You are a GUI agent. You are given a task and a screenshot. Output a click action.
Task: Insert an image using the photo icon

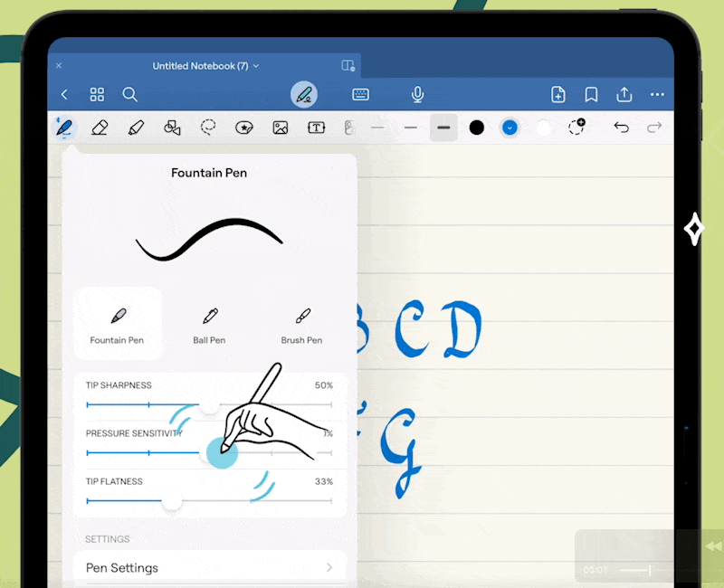pos(280,128)
